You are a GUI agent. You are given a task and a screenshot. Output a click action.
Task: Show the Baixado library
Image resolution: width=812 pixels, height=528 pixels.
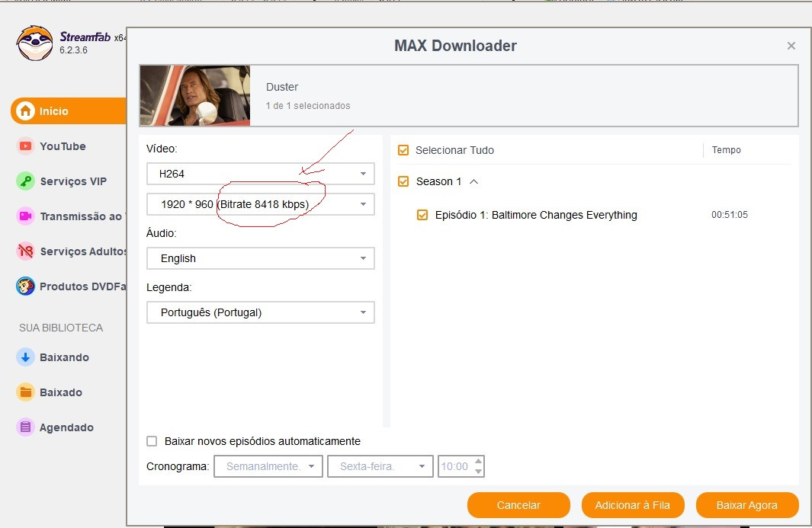60,392
